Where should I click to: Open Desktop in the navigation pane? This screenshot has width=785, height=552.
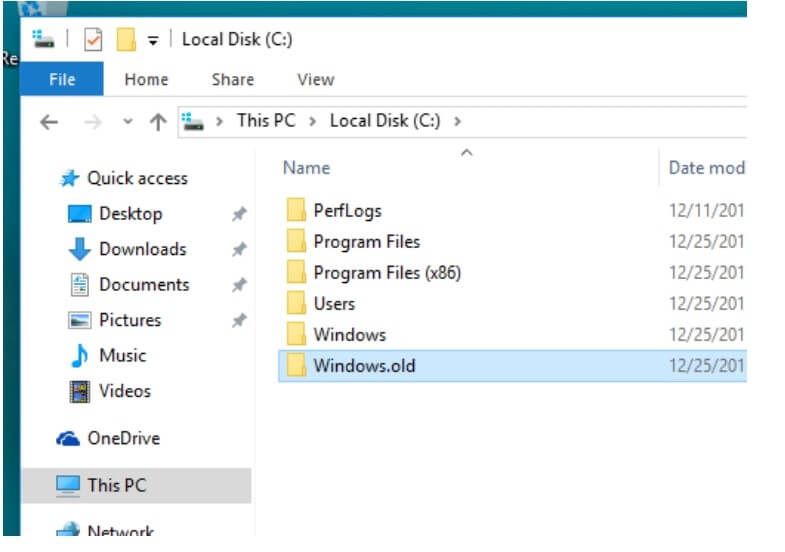(x=131, y=214)
